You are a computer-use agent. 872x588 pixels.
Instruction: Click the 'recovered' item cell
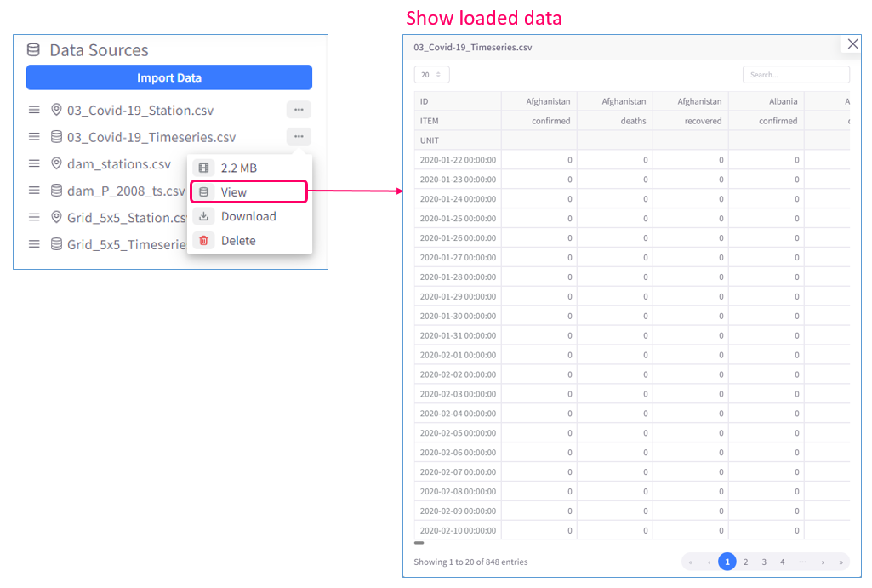click(x=690, y=121)
